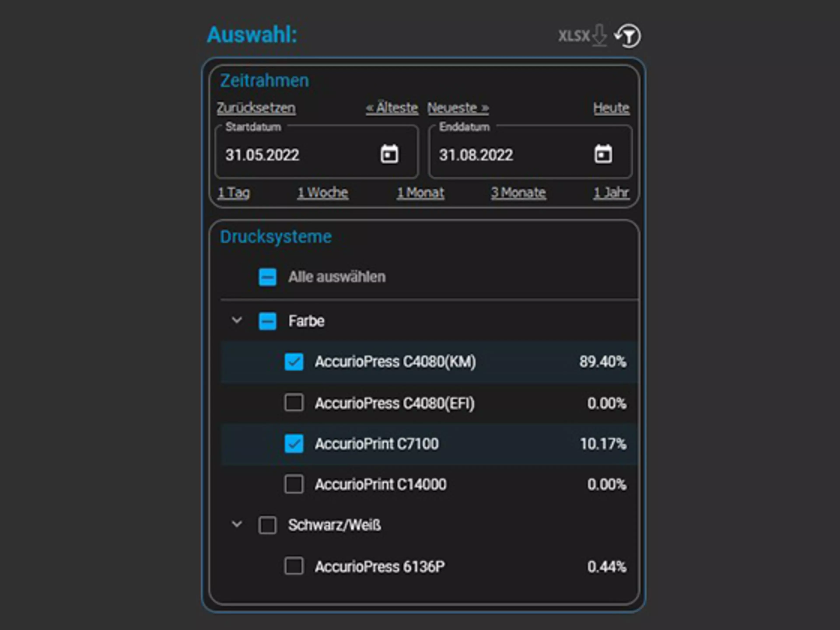Check AccurioPress 6136P
Viewport: 840px width, 630px height.
(x=294, y=566)
